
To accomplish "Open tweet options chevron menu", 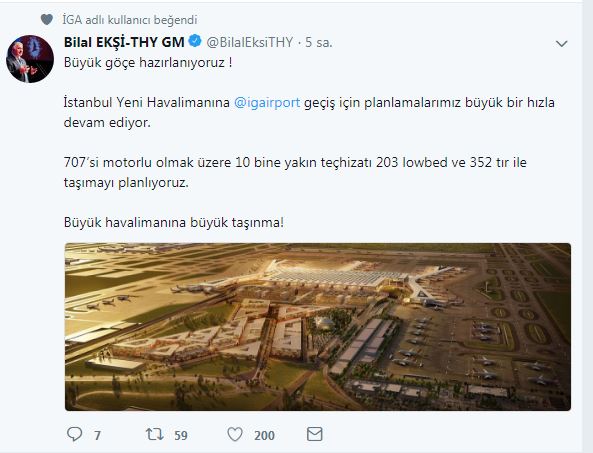I will (x=562, y=44).
